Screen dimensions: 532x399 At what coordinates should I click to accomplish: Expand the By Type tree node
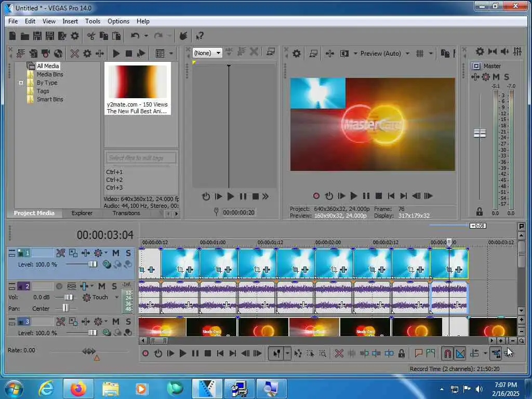point(21,83)
